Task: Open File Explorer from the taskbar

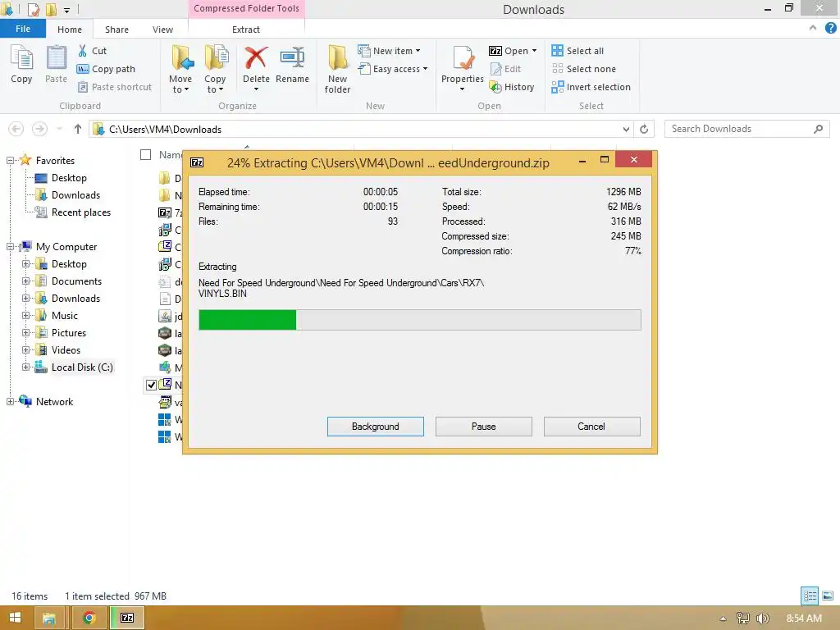Action: tap(49, 618)
